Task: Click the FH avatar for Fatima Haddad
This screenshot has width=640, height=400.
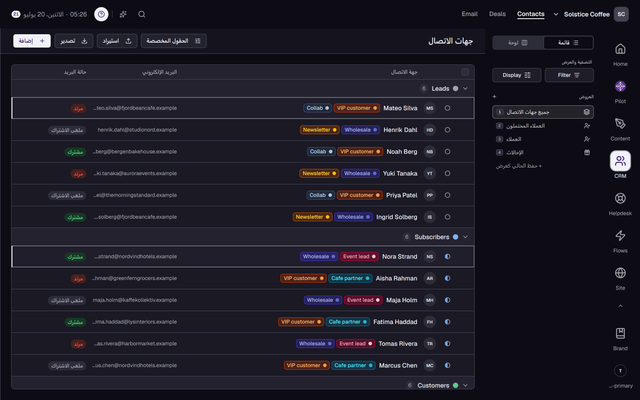Action: point(429,322)
